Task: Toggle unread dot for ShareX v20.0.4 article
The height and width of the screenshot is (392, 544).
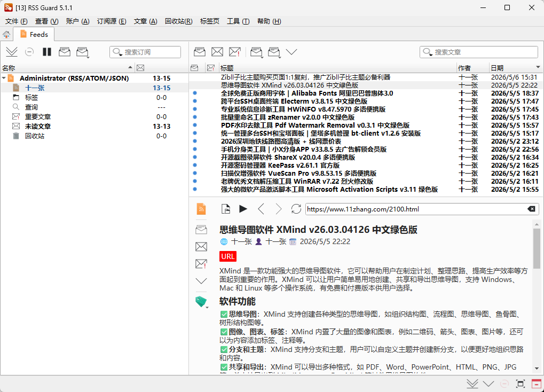Action: tap(195, 157)
